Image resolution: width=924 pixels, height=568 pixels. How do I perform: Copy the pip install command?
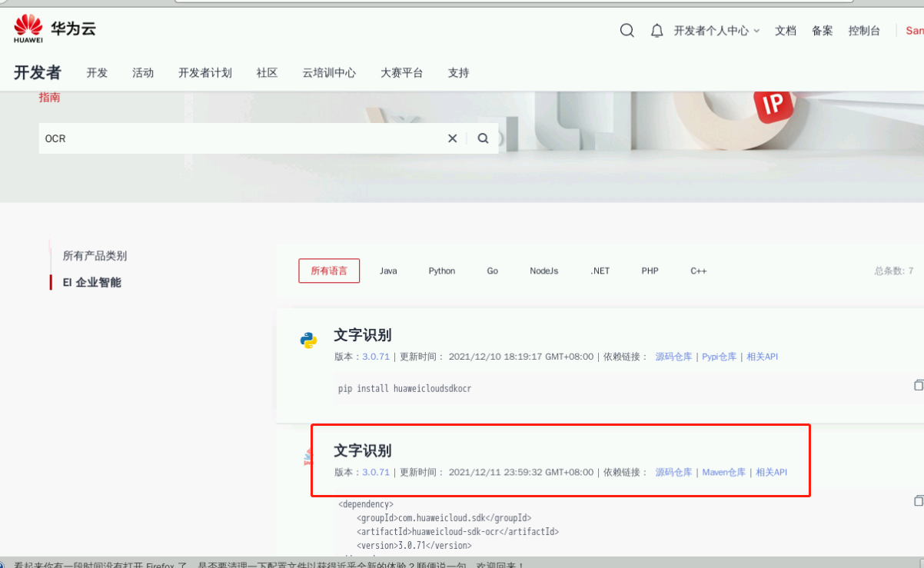pos(918,385)
